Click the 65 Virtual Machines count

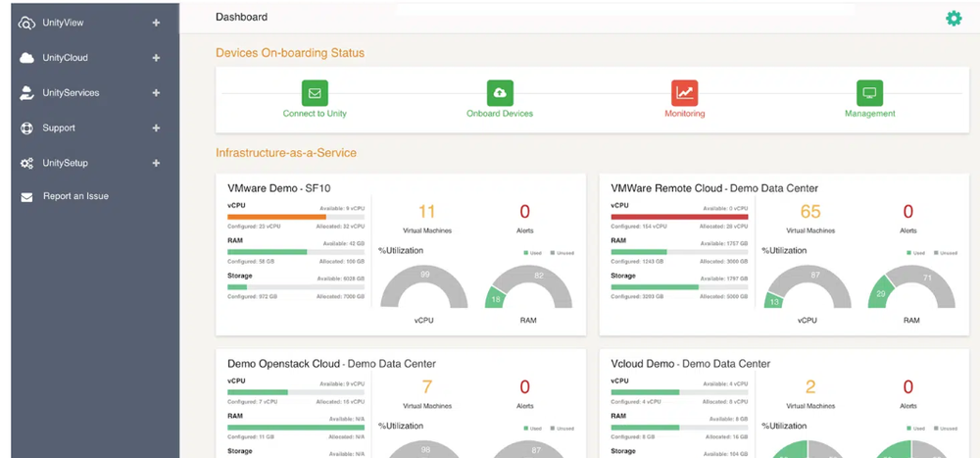click(x=810, y=212)
